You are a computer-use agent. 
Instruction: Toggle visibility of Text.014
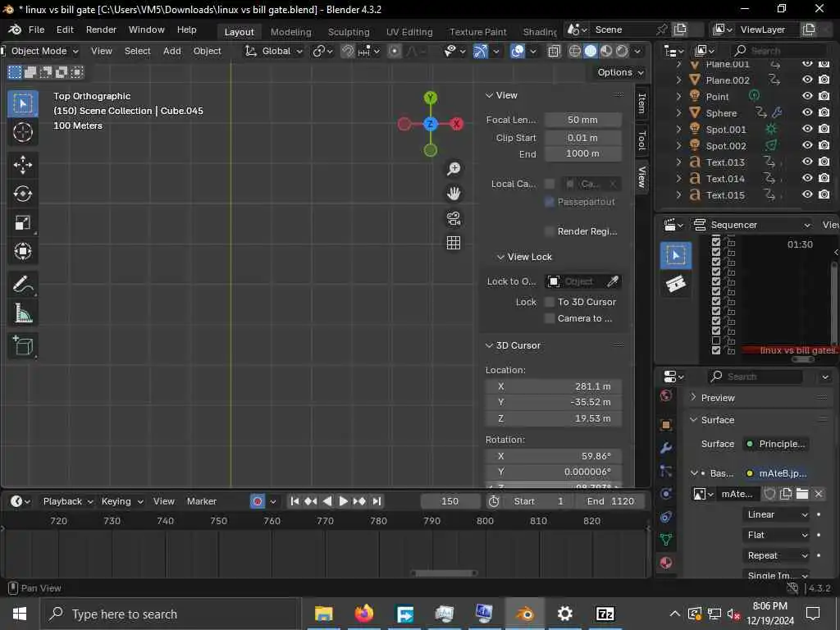807,178
